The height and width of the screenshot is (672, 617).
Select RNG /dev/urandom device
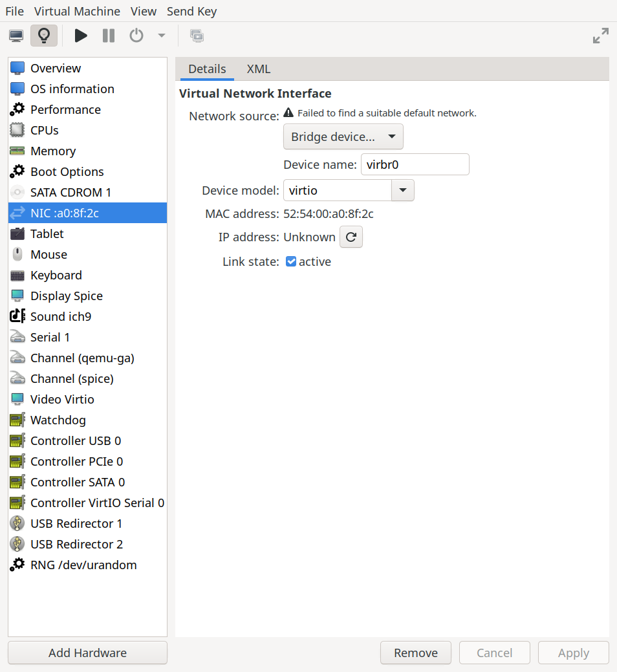click(87, 565)
